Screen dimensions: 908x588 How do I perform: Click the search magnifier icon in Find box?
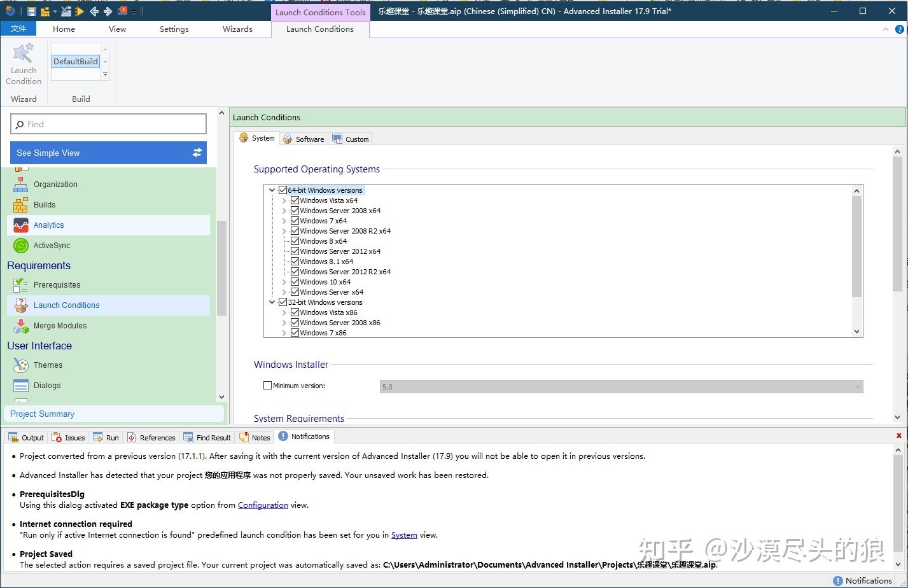[20, 125]
